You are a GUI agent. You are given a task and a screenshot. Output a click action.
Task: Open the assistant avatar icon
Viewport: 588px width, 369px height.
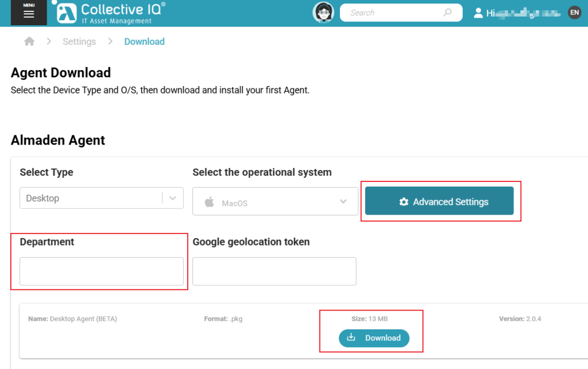(323, 13)
